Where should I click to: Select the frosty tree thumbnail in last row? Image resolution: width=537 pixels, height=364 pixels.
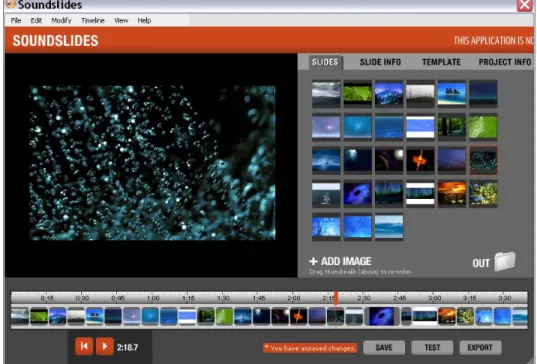326,227
